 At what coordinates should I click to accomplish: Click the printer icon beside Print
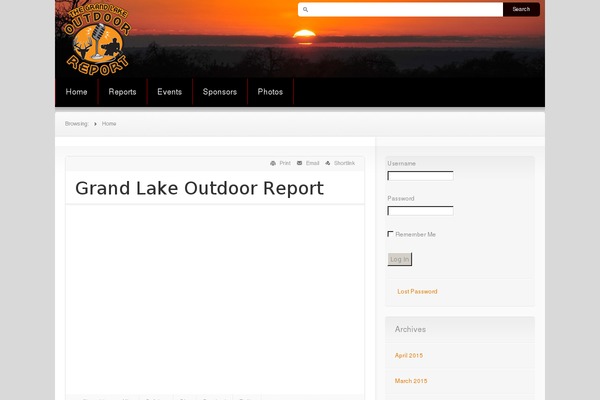[x=273, y=163]
